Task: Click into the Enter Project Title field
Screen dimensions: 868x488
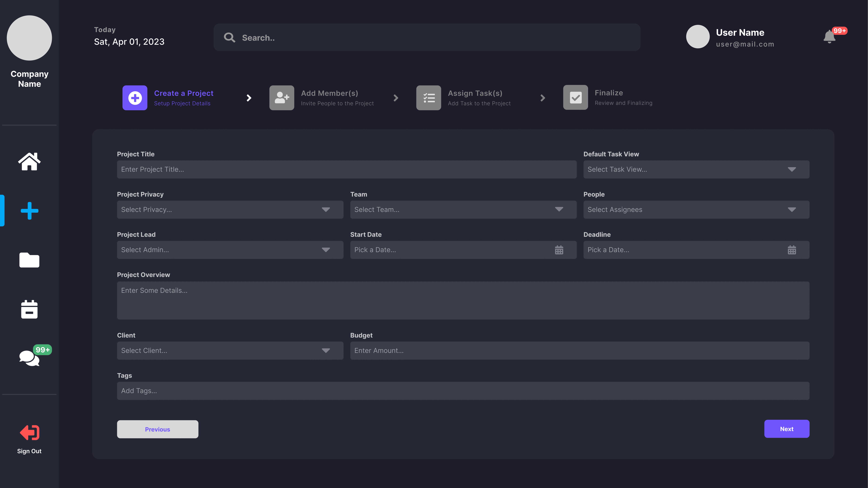Action: coord(346,169)
